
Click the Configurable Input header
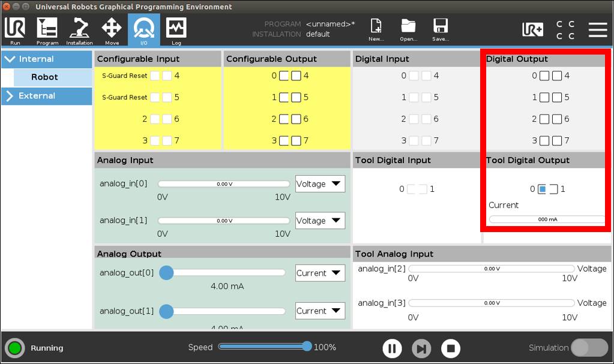[138, 59]
